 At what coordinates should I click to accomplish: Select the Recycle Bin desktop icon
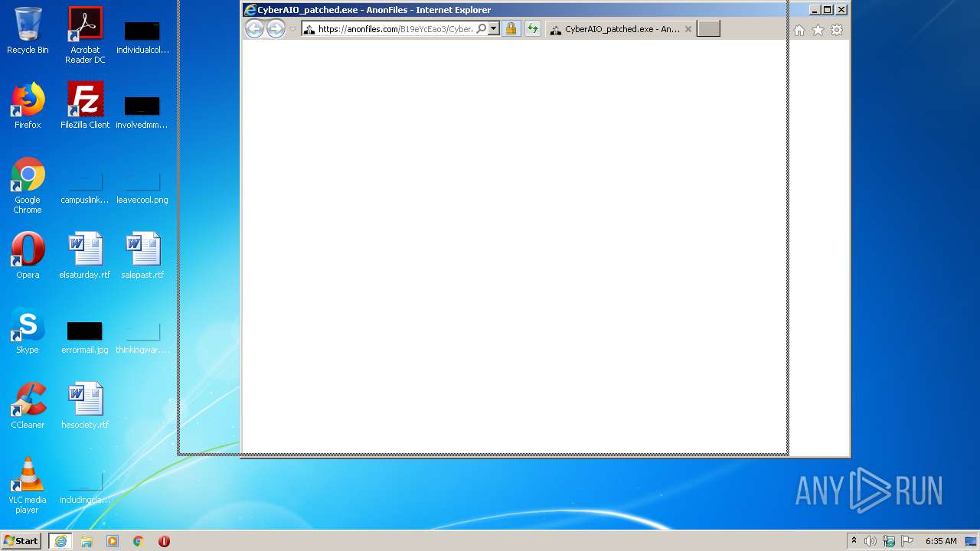tap(28, 31)
